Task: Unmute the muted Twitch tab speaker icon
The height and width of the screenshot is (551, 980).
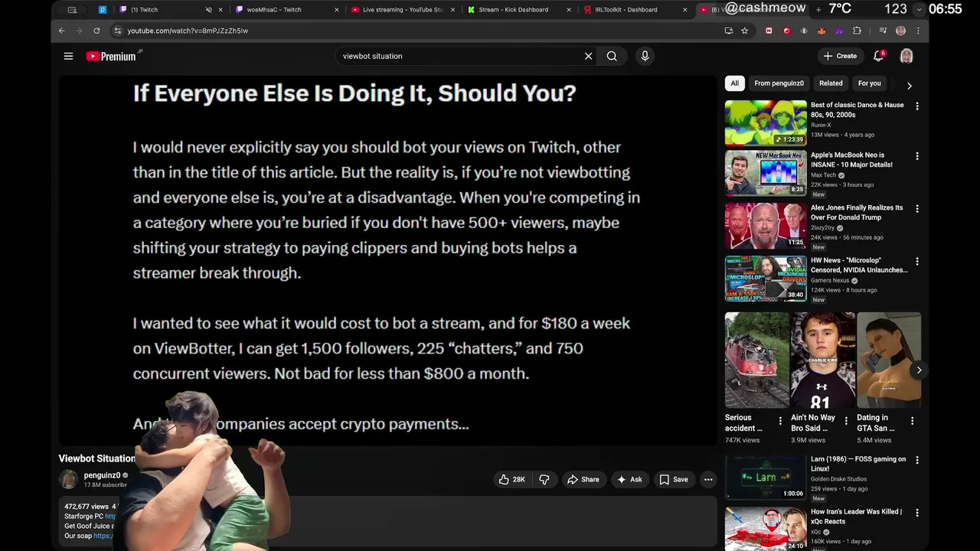Action: tap(209, 10)
